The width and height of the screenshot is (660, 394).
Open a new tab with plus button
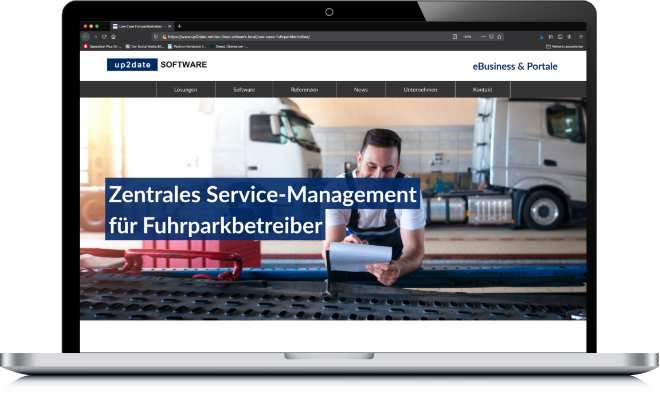[179, 26]
